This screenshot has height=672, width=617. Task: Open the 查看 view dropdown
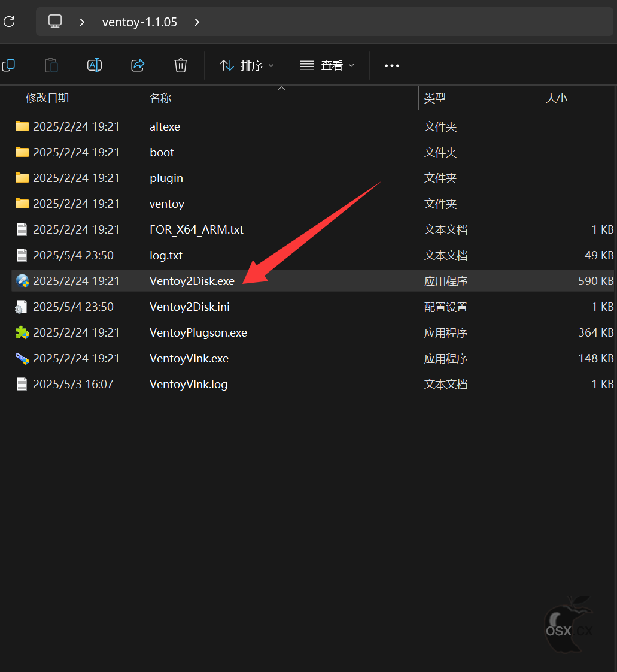(327, 65)
